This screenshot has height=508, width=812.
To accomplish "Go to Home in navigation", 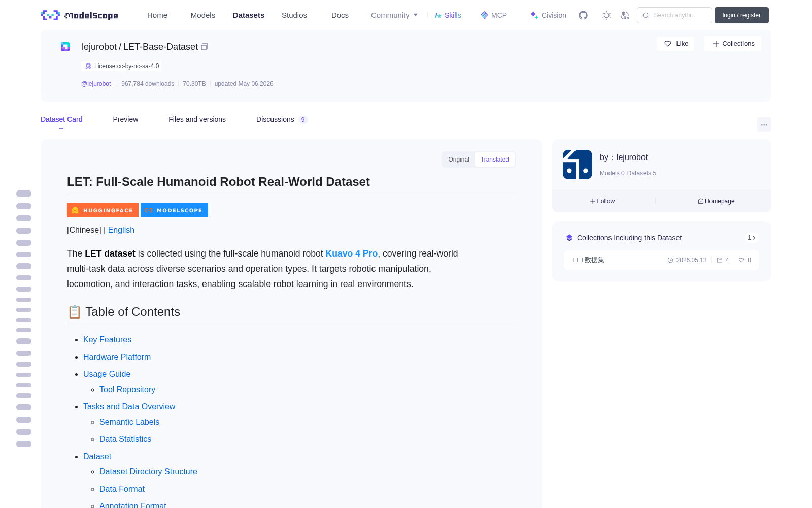I will click(x=157, y=15).
